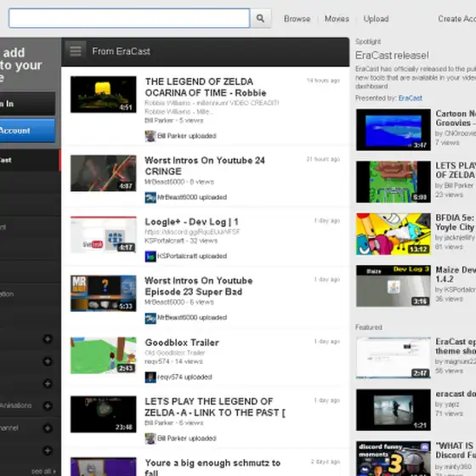The height and width of the screenshot is (476, 476).
Task: Open the BFDIA 5e Yoyle City title
Action: click(x=456, y=222)
